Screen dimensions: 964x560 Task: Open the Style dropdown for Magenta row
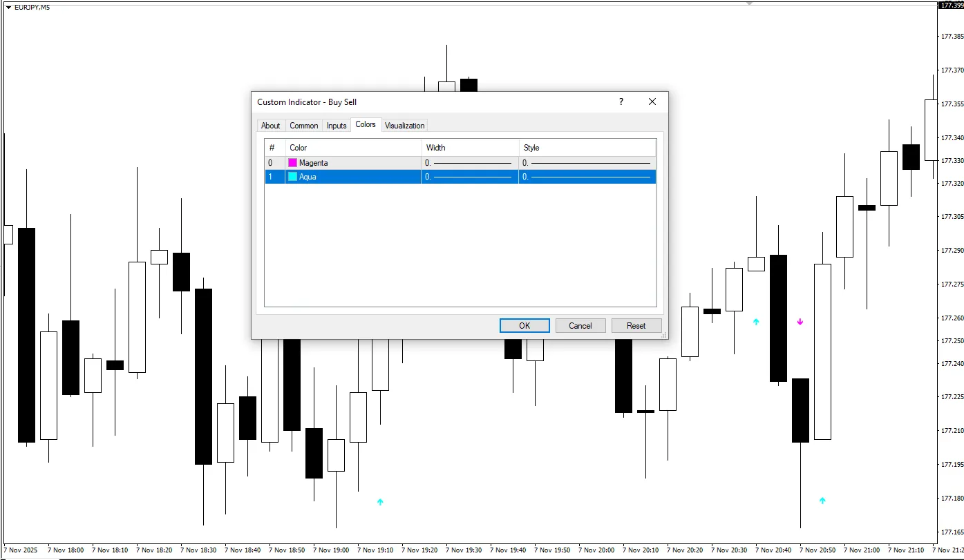tap(587, 163)
